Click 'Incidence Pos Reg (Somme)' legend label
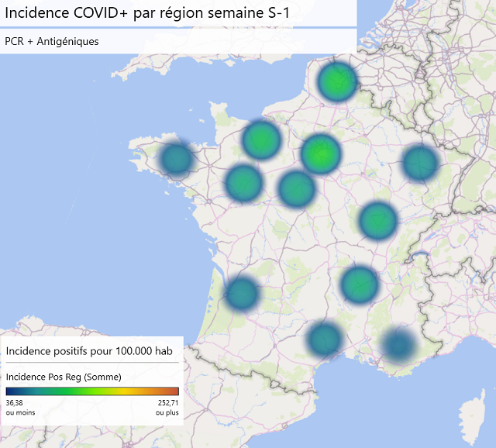Image resolution: width=496 pixels, height=448 pixels. (x=64, y=377)
